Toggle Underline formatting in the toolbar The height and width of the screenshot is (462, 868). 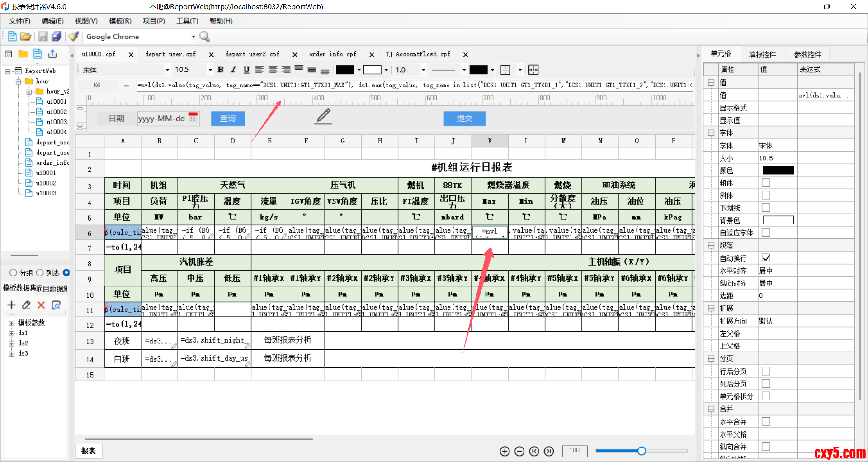click(x=246, y=70)
